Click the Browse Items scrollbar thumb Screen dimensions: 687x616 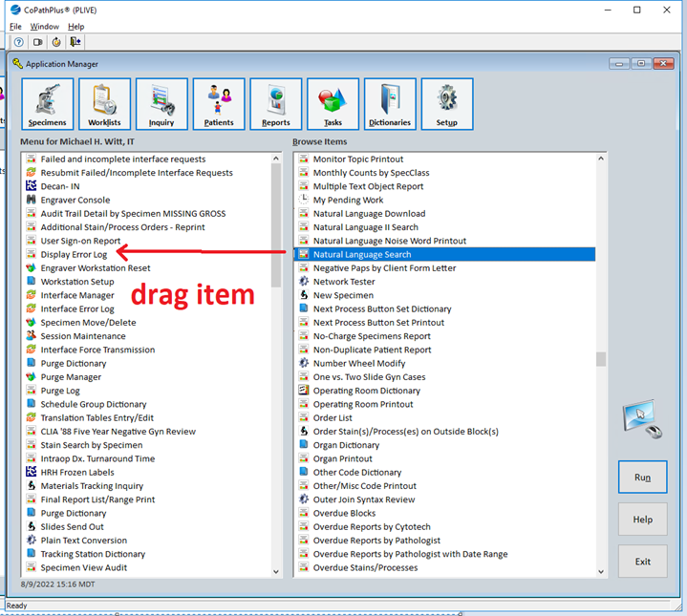tap(601, 359)
